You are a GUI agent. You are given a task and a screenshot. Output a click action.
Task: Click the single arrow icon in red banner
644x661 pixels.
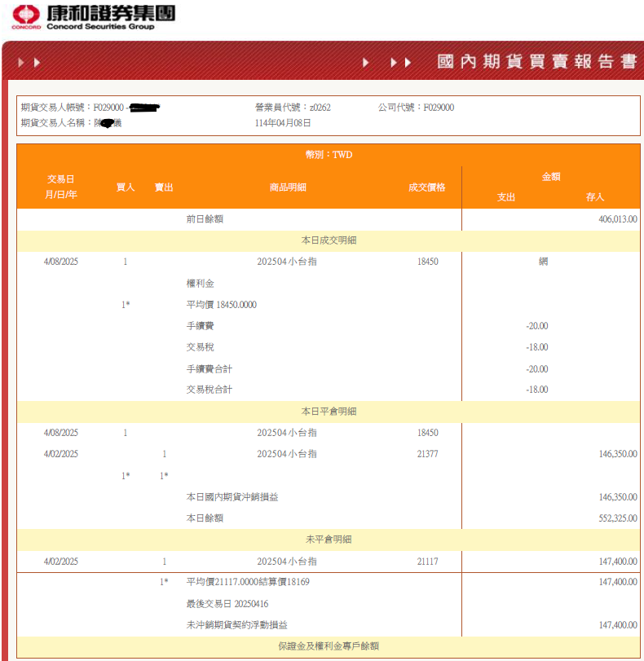[x=366, y=63]
